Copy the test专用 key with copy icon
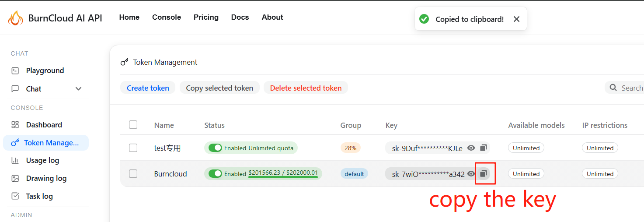644x222 pixels. pos(483,148)
